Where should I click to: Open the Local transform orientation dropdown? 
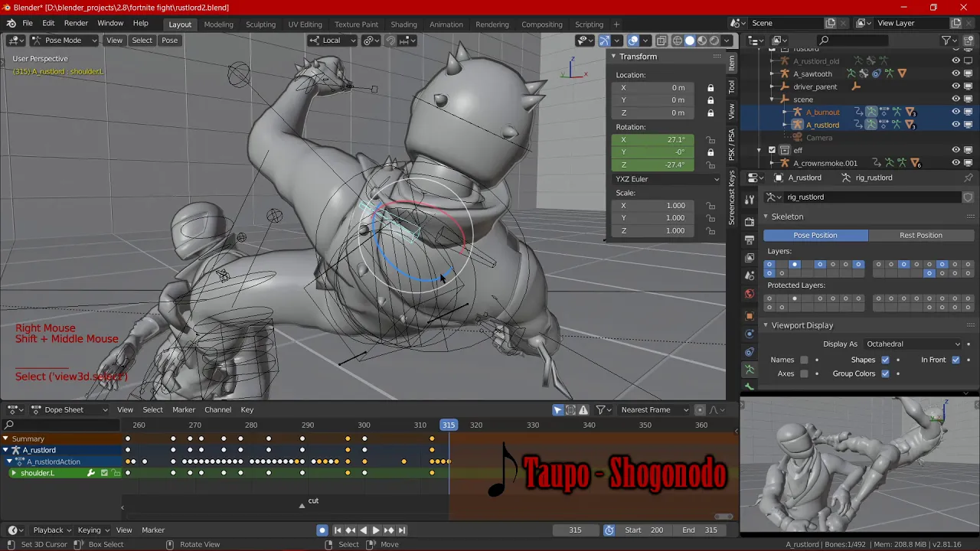click(332, 40)
